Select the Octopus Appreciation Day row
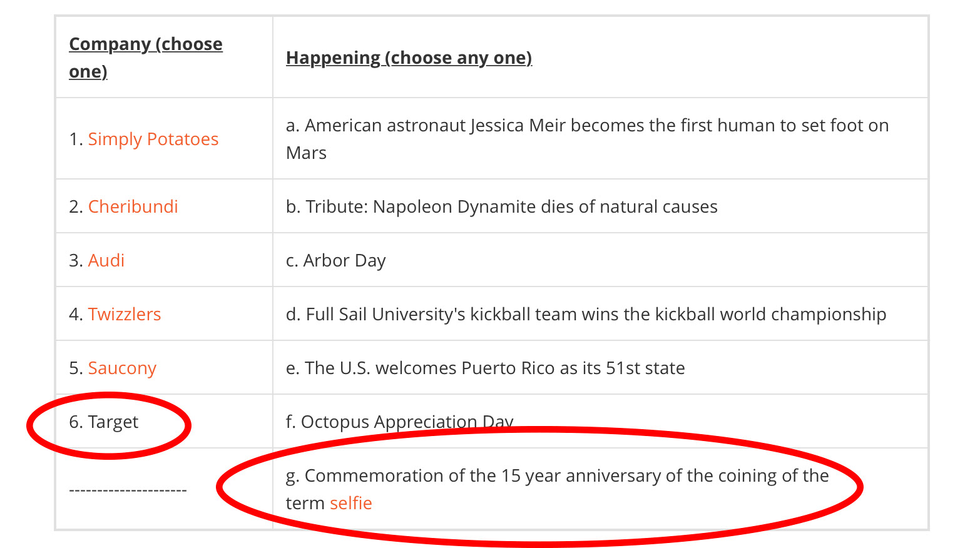 tap(400, 422)
